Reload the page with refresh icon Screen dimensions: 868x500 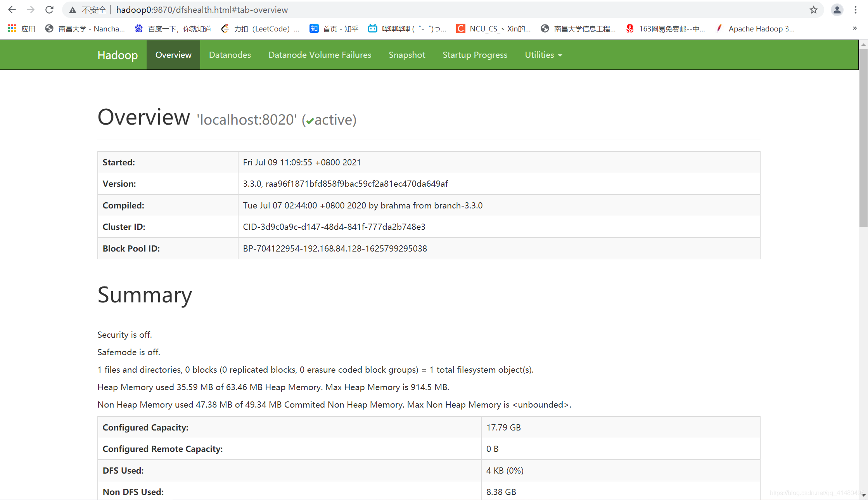pyautogui.click(x=49, y=10)
